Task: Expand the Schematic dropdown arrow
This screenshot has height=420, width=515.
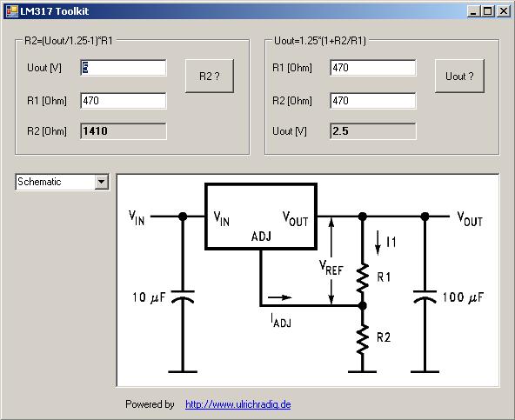Action: coord(102,182)
